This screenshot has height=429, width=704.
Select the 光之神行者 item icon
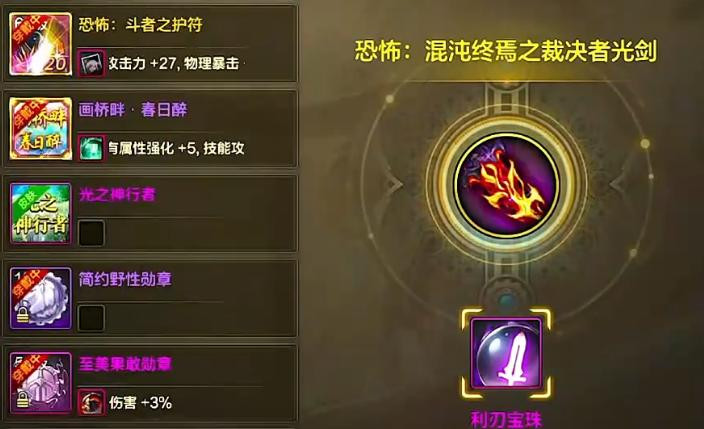tap(40, 213)
